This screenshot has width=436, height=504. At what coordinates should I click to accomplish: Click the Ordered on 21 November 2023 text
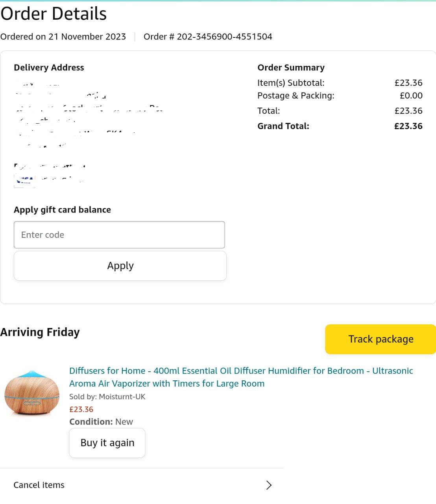(x=63, y=37)
